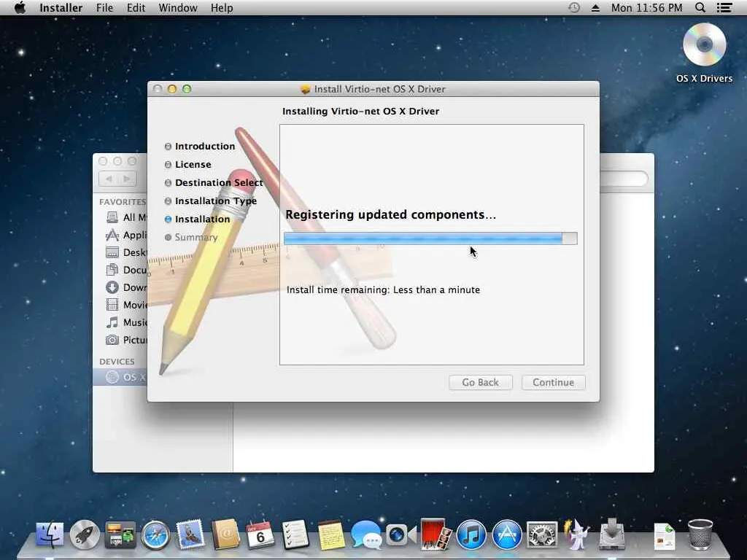Viewport: 747px width, 560px height.
Task: Select Movies in Finder sidebar
Action: click(x=125, y=305)
